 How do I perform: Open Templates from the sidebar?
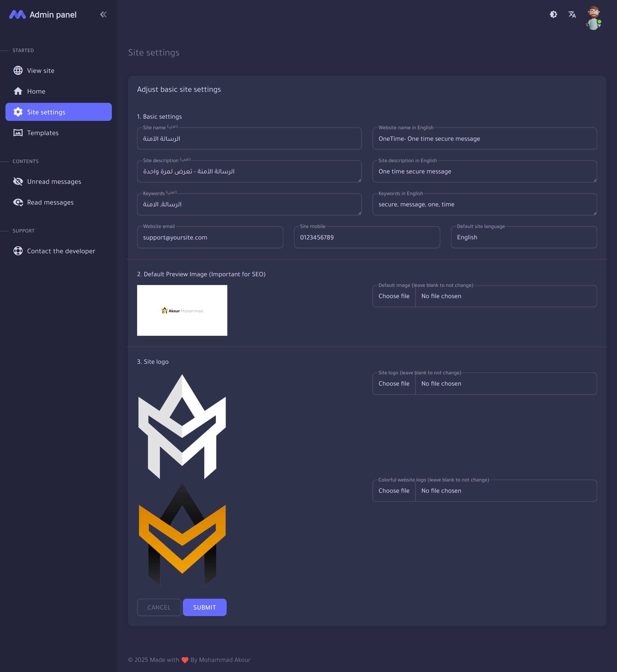tap(43, 133)
